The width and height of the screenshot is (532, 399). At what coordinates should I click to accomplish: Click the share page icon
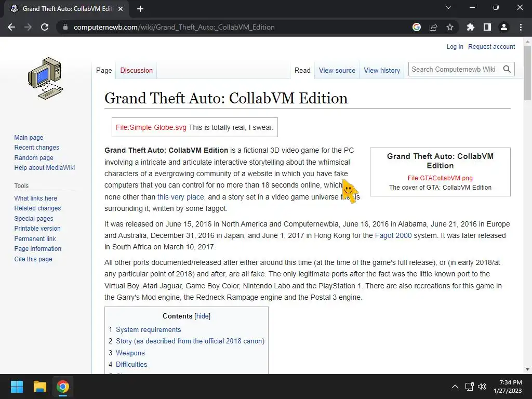click(433, 27)
